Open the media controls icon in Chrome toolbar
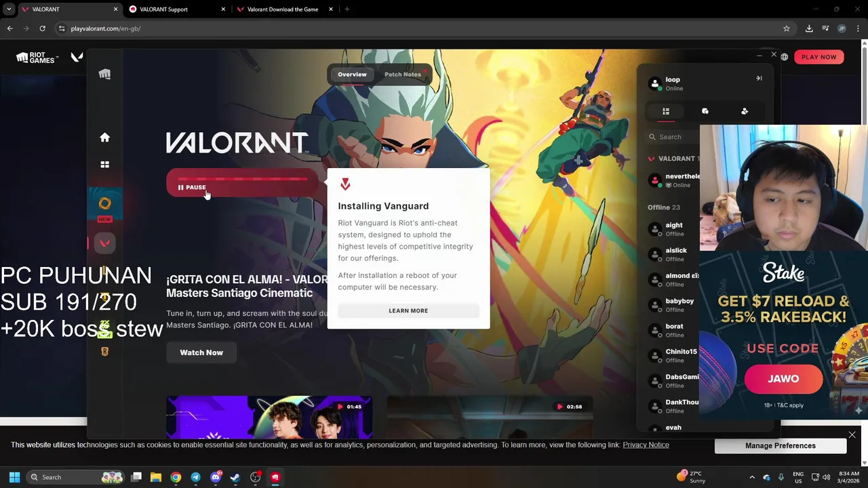Screen dimensions: 868x488 825,28
